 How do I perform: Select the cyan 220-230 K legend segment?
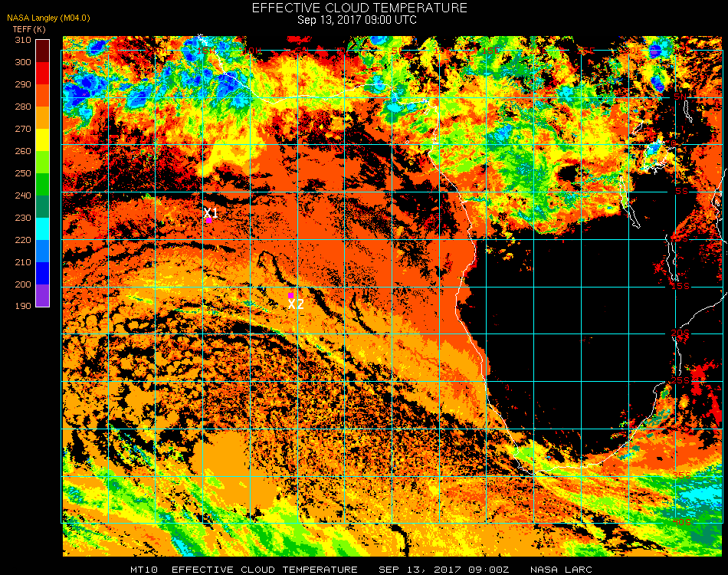(x=42, y=229)
